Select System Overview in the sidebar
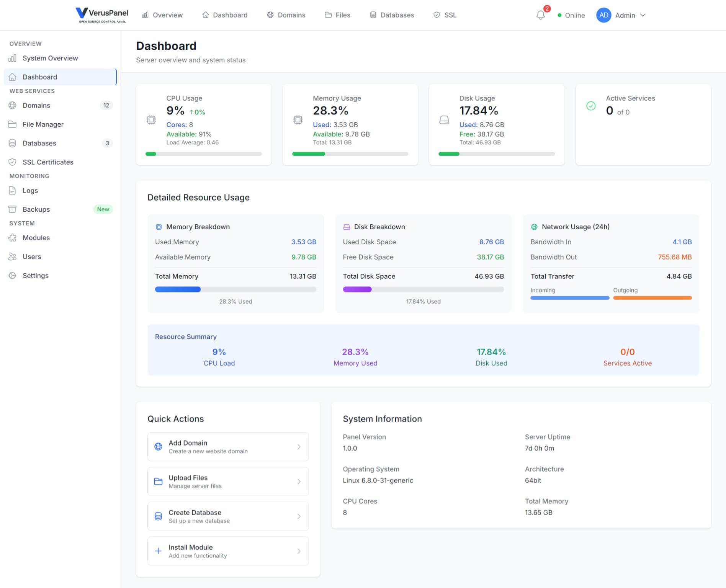This screenshot has width=726, height=588. coord(50,58)
